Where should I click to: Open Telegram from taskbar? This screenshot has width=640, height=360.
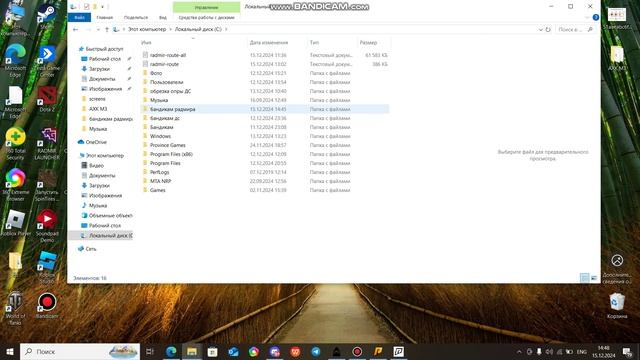316,351
